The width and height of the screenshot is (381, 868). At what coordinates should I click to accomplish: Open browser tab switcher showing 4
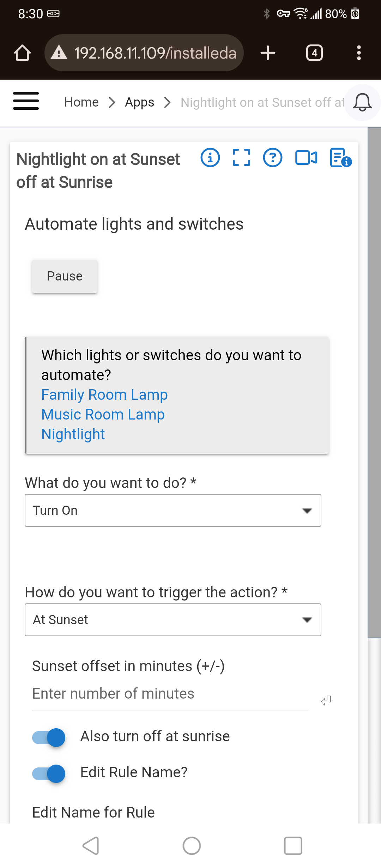pyautogui.click(x=314, y=53)
